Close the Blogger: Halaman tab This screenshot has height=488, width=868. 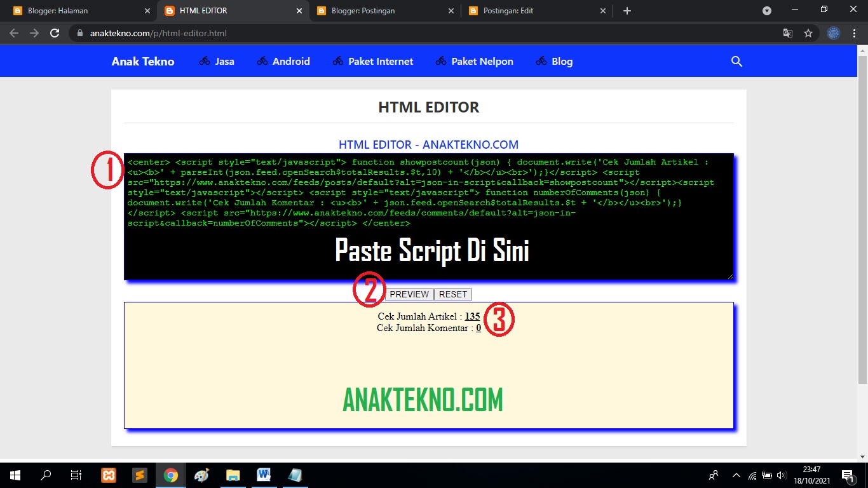coord(147,11)
